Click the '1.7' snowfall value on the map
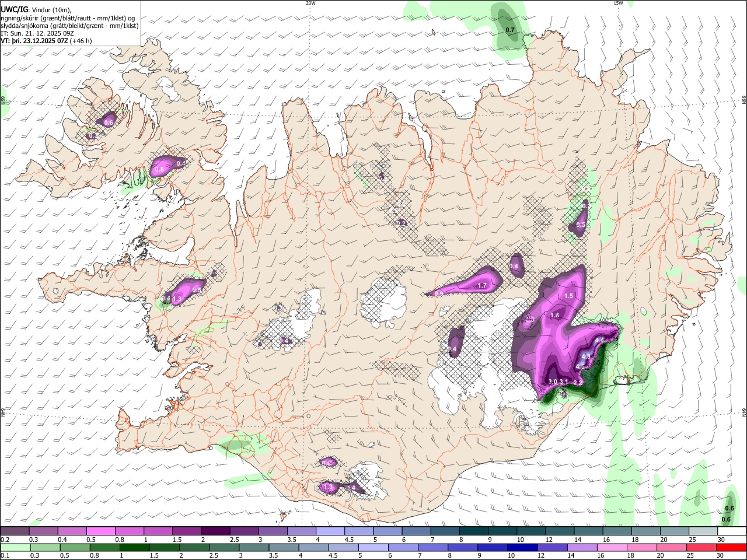Image resolution: width=747 pixels, height=560 pixels. pyautogui.click(x=482, y=285)
